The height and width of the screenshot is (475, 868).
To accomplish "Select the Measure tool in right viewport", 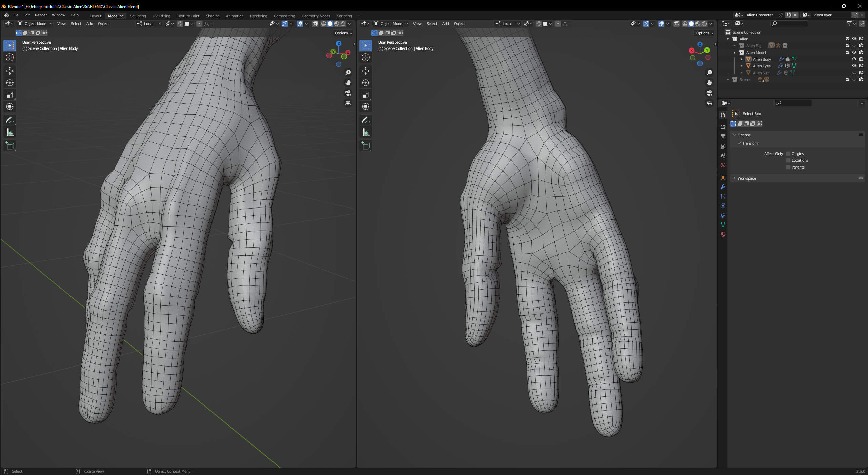I will click(x=366, y=132).
